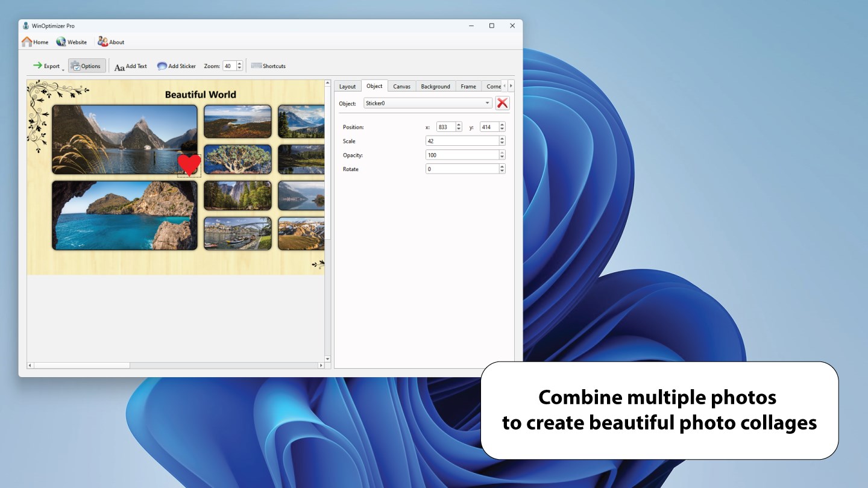Lower Opacity using the down arrow
The height and width of the screenshot is (488, 868).
[502, 157]
